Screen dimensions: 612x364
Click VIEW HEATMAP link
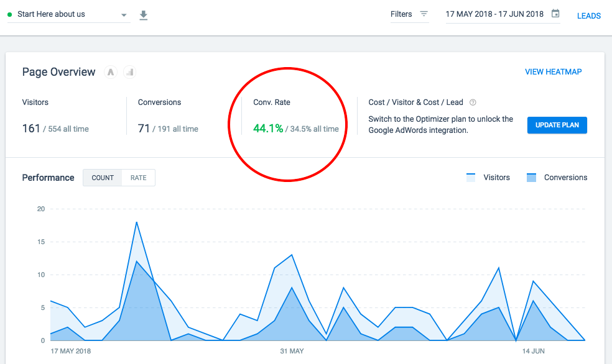[553, 71]
